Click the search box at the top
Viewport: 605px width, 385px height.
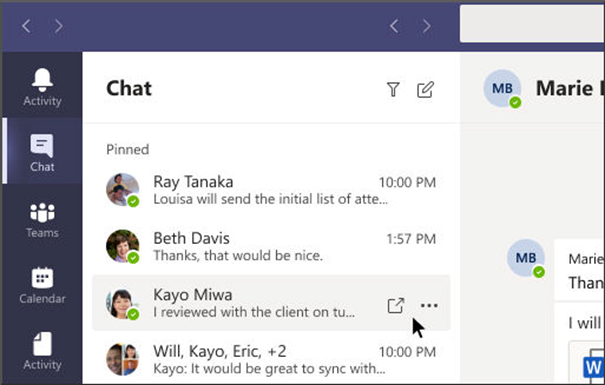coord(532,24)
